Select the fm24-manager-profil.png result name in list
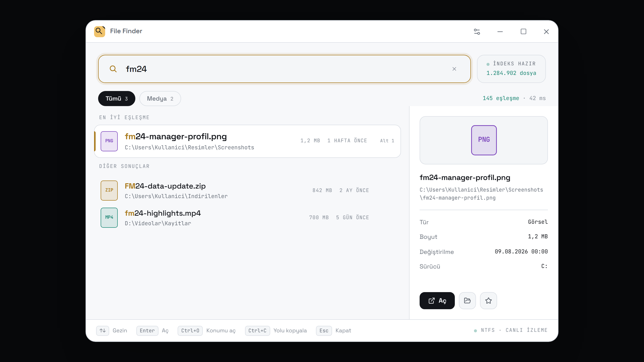 coord(176,137)
